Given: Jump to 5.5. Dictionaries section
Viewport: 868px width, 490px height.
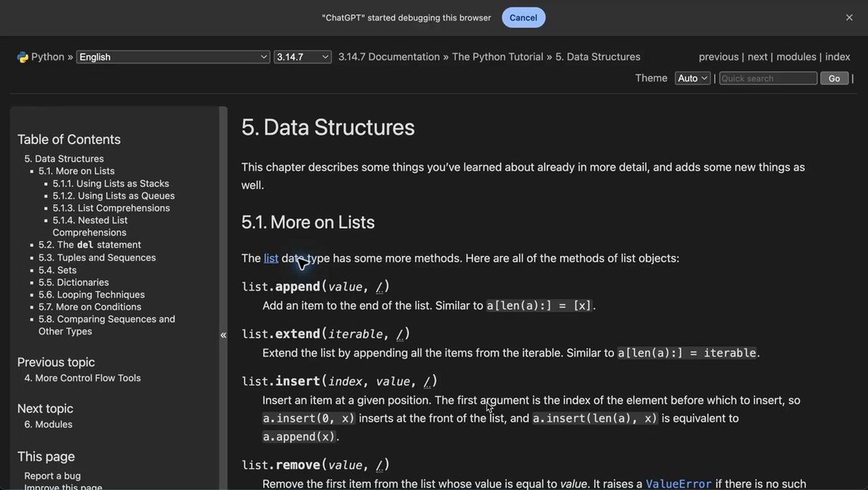Looking at the screenshot, I should pyautogui.click(x=74, y=282).
